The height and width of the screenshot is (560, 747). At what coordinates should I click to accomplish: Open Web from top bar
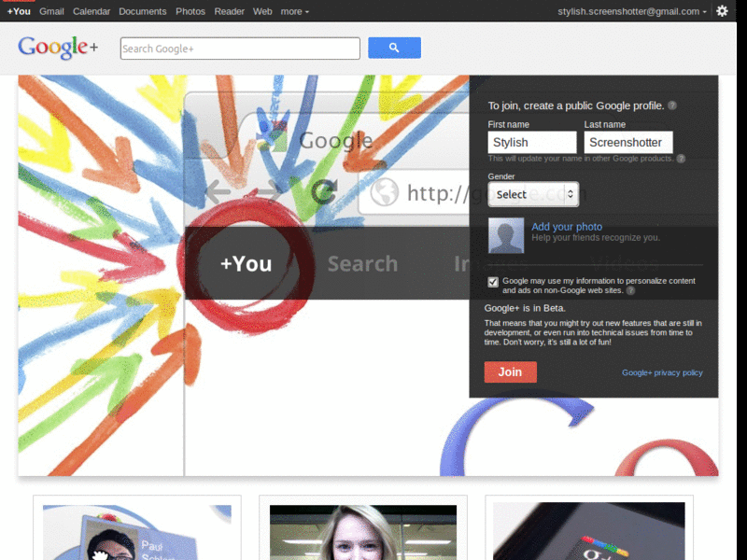(x=262, y=11)
